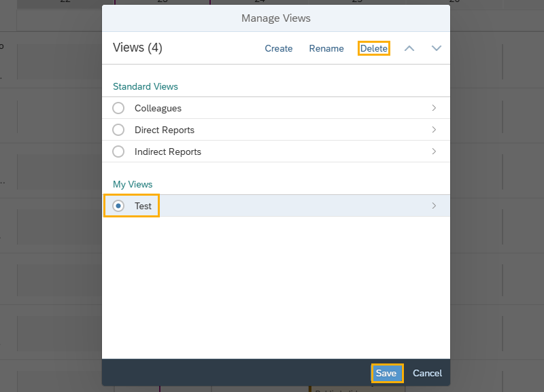Click the move down arrow icon

pos(437,48)
